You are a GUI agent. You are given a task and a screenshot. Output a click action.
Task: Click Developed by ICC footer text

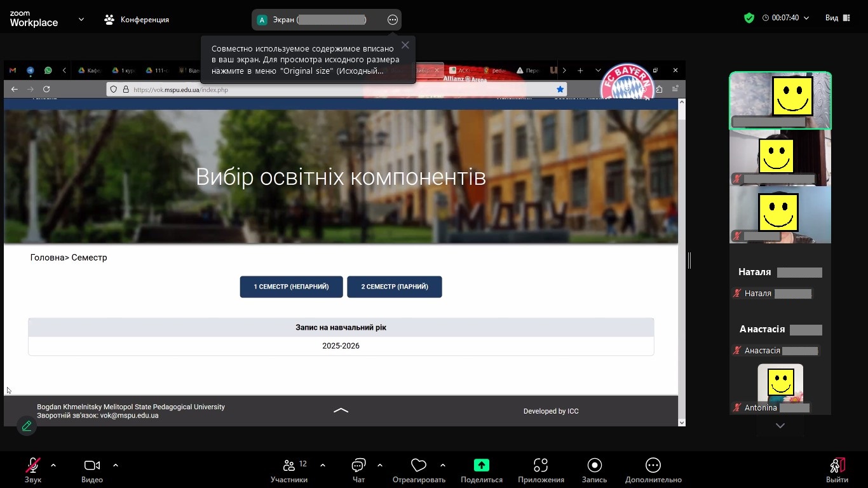pos(551,411)
